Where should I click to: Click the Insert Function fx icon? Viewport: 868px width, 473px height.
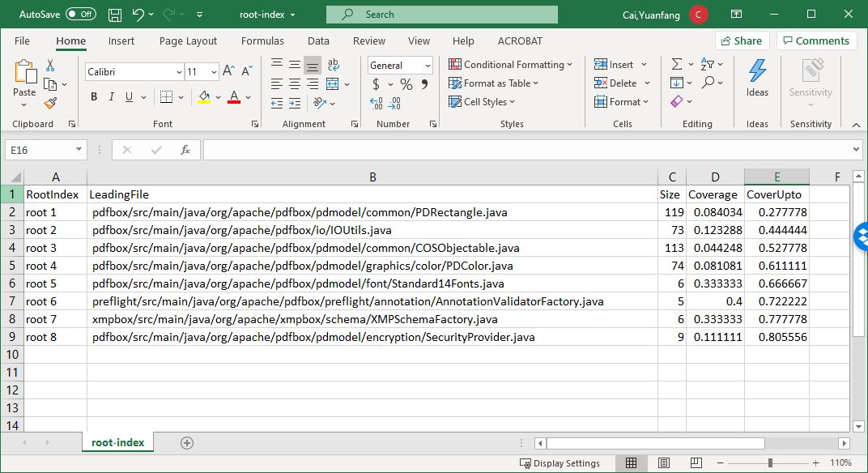(x=185, y=150)
